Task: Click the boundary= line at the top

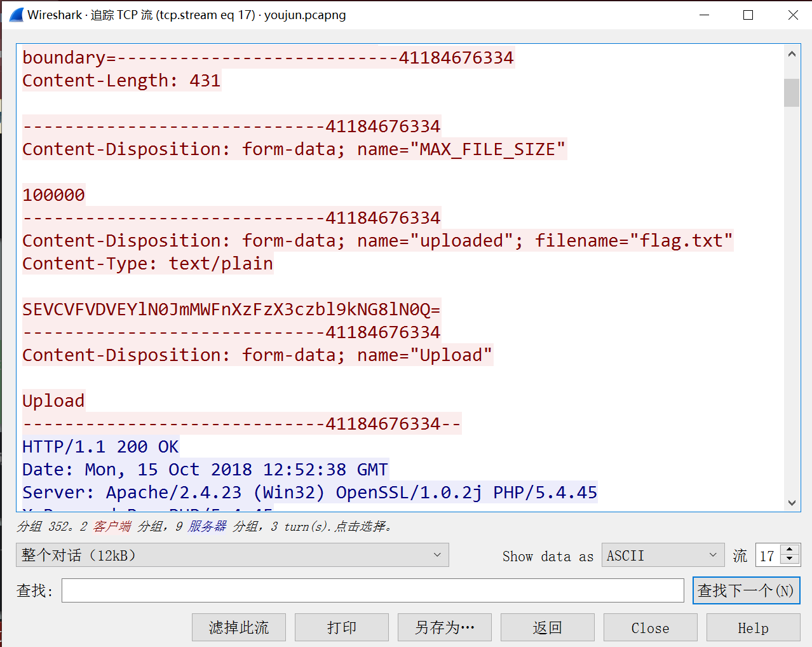Action: (268, 58)
